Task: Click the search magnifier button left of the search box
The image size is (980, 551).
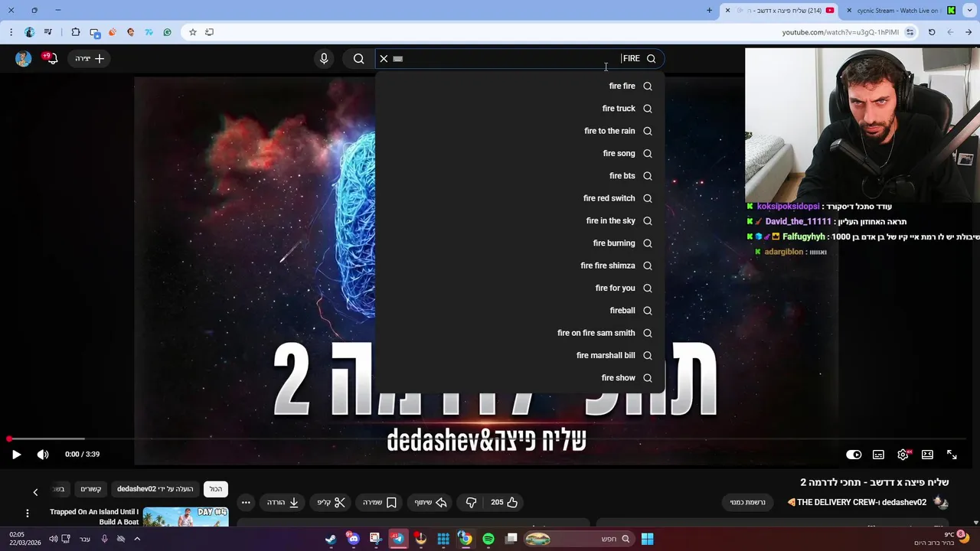Action: (x=358, y=58)
